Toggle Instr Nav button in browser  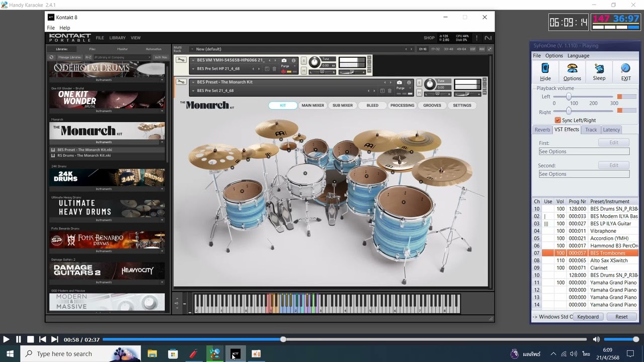[x=161, y=57]
